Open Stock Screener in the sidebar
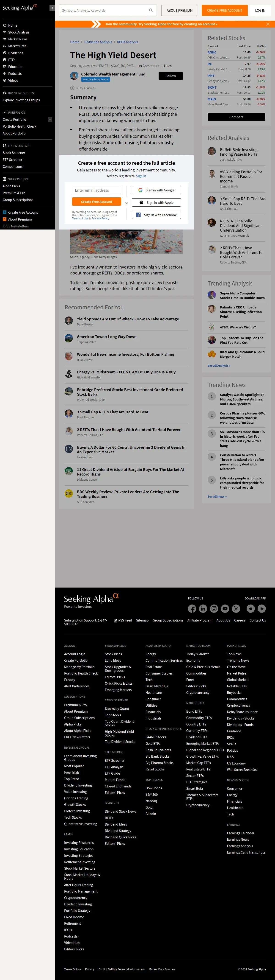The width and height of the screenshot is (275, 980). [14, 153]
